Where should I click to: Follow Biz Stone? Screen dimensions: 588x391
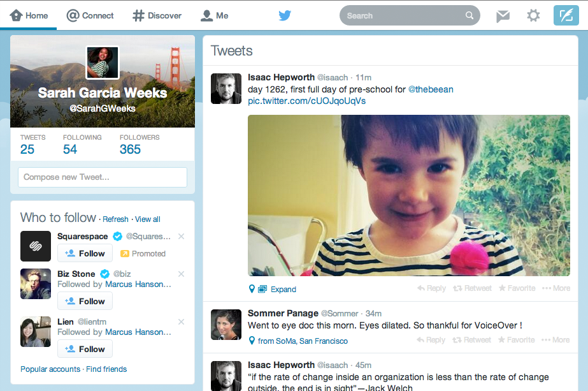[x=85, y=301]
